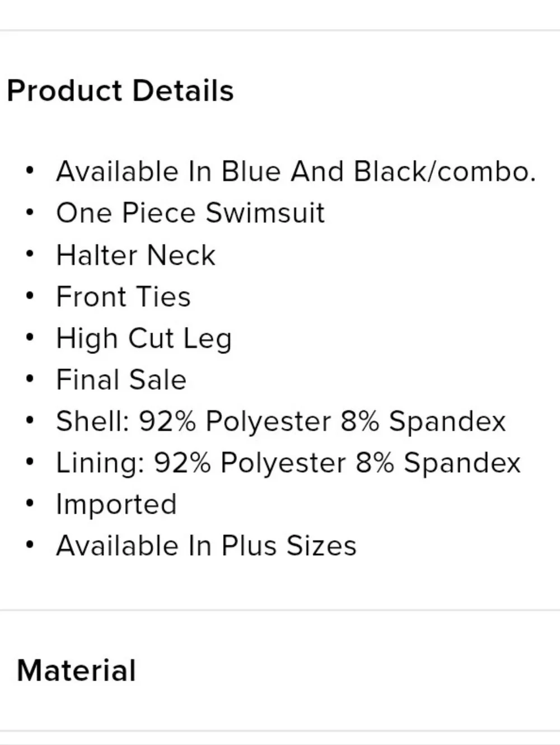The image size is (560, 745).
Task: Click the 'One Piece Swimsuit' detail text
Action: [190, 212]
